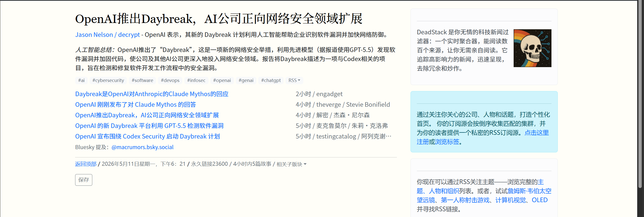This screenshot has height=217, width=644.
Task: Open the Jason Nelson / decrypt link
Action: 107,35
